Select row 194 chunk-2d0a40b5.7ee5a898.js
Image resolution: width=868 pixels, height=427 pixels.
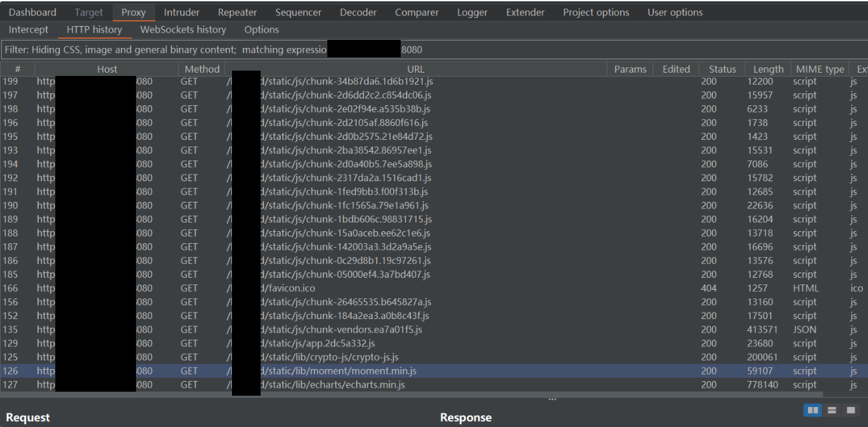pos(434,164)
